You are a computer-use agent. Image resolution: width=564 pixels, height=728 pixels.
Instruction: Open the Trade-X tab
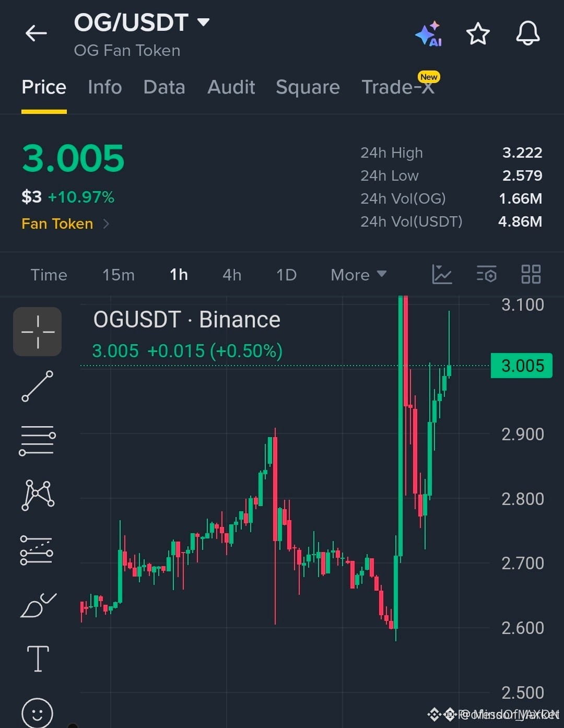click(x=398, y=87)
